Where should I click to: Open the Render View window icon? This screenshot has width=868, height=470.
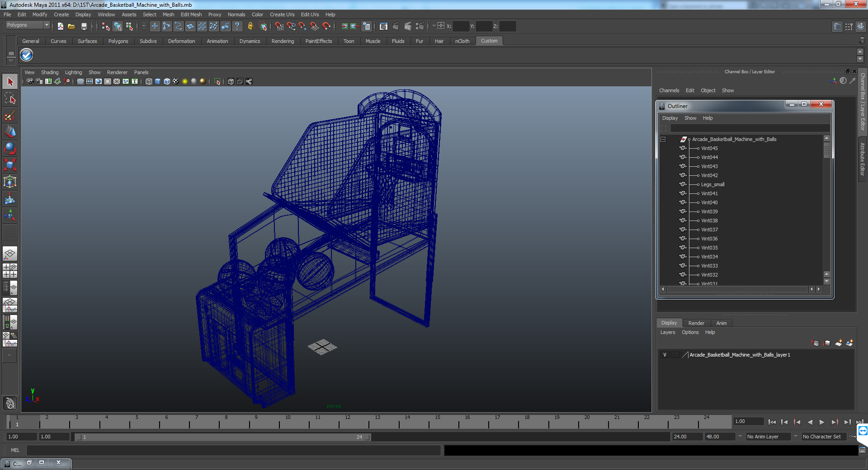[x=383, y=27]
